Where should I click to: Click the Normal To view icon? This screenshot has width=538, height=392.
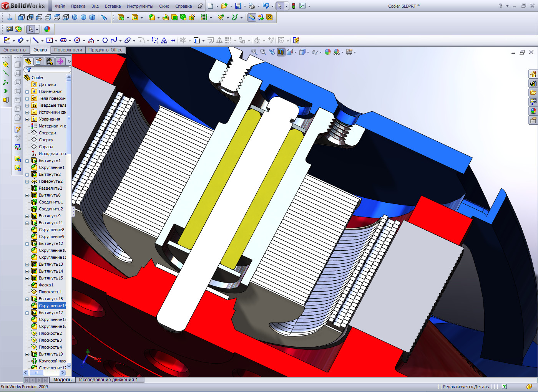(x=10, y=17)
